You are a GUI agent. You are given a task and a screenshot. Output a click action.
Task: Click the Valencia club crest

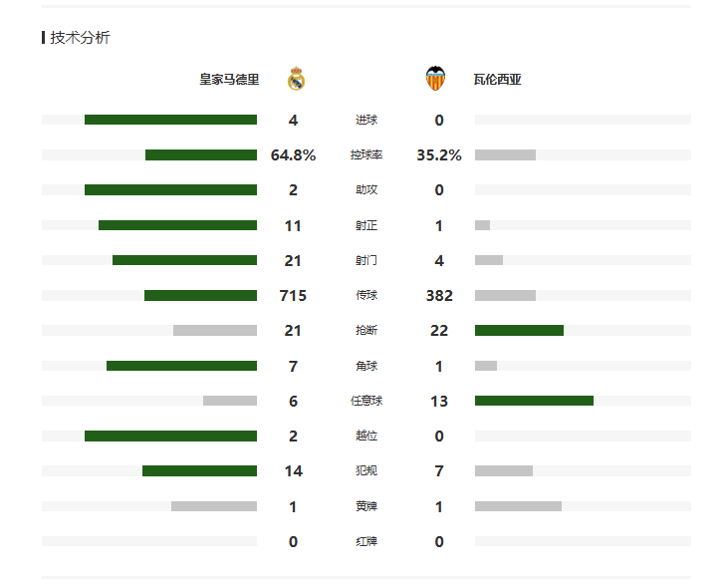(x=435, y=79)
